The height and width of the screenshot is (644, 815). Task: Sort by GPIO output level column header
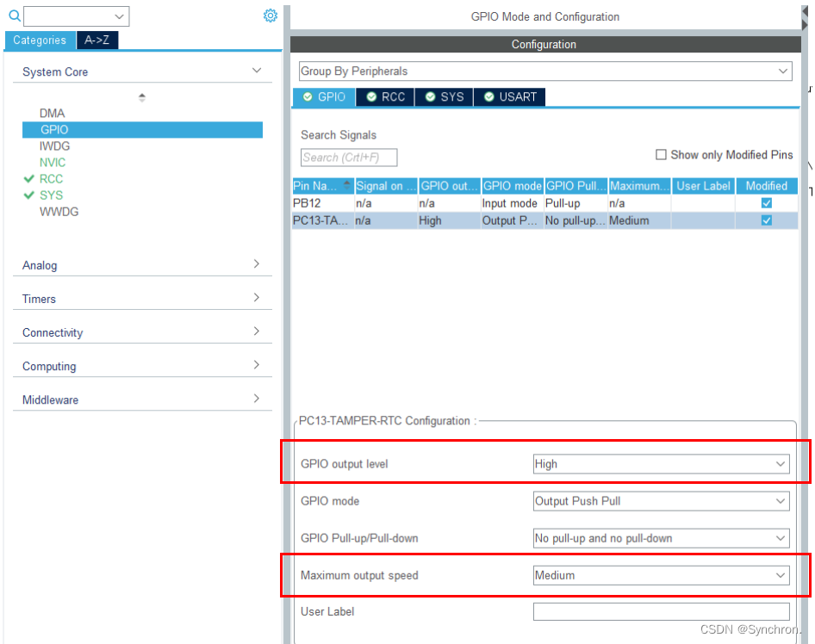(450, 186)
